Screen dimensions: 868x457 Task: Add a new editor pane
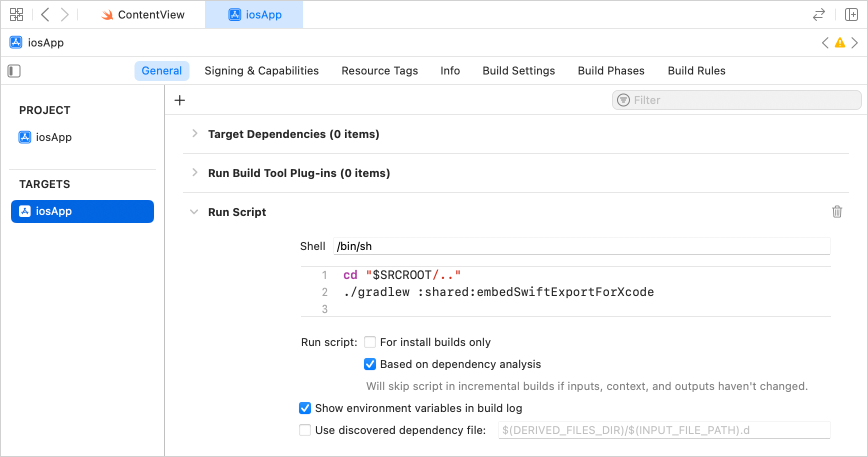coord(851,14)
